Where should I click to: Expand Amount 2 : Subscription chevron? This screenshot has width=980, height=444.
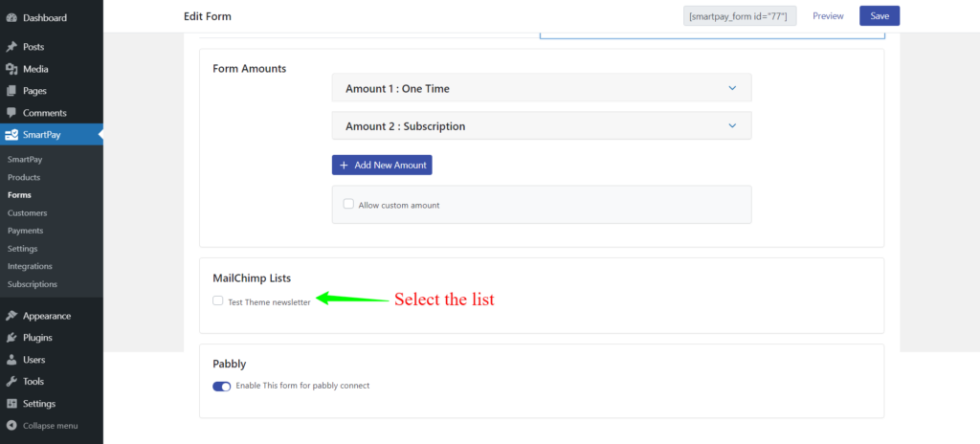click(732, 125)
